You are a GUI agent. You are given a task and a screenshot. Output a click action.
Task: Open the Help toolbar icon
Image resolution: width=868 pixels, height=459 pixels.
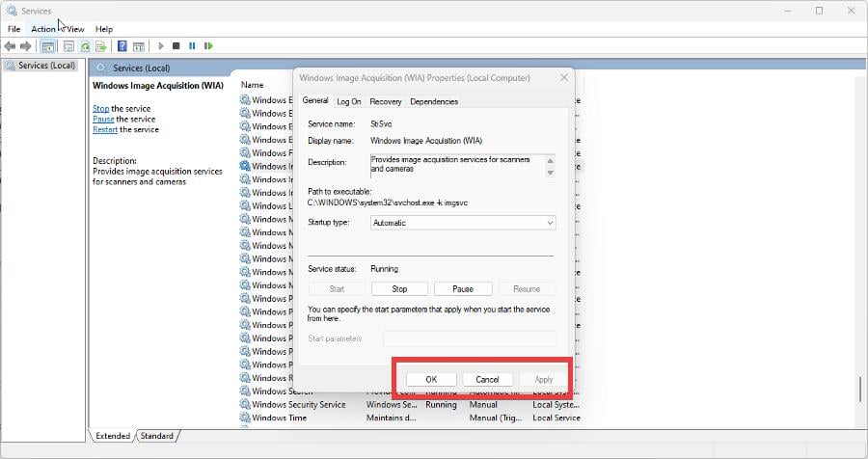pyautogui.click(x=122, y=46)
